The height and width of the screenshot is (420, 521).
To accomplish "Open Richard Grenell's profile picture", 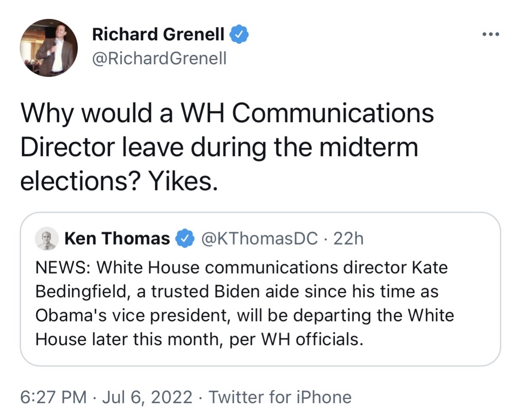I will pyautogui.click(x=49, y=48).
